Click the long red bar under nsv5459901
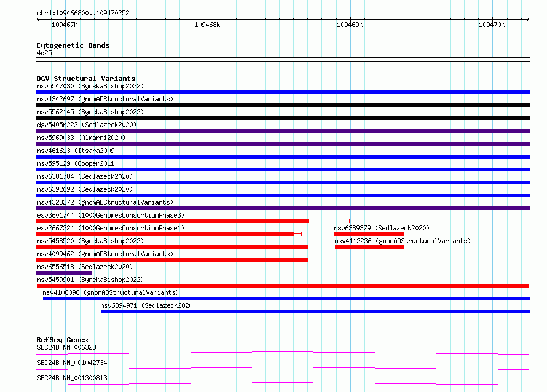 point(283,286)
